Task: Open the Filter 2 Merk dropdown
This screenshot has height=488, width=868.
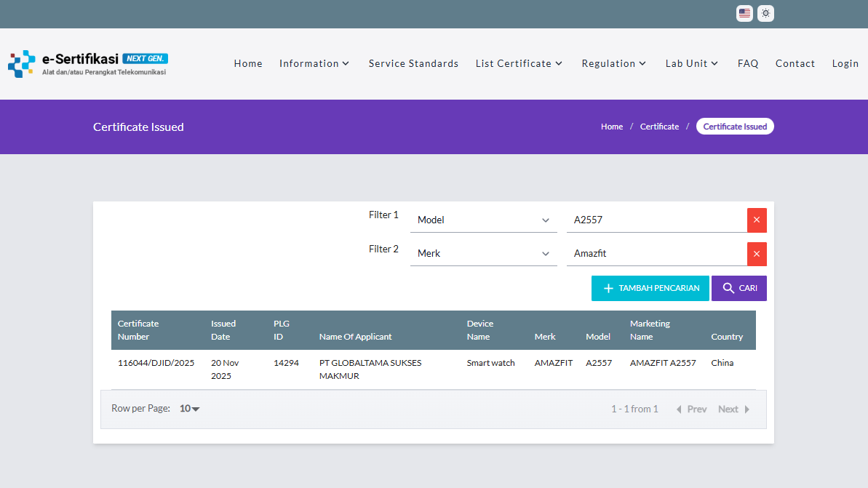Action: [483, 254]
